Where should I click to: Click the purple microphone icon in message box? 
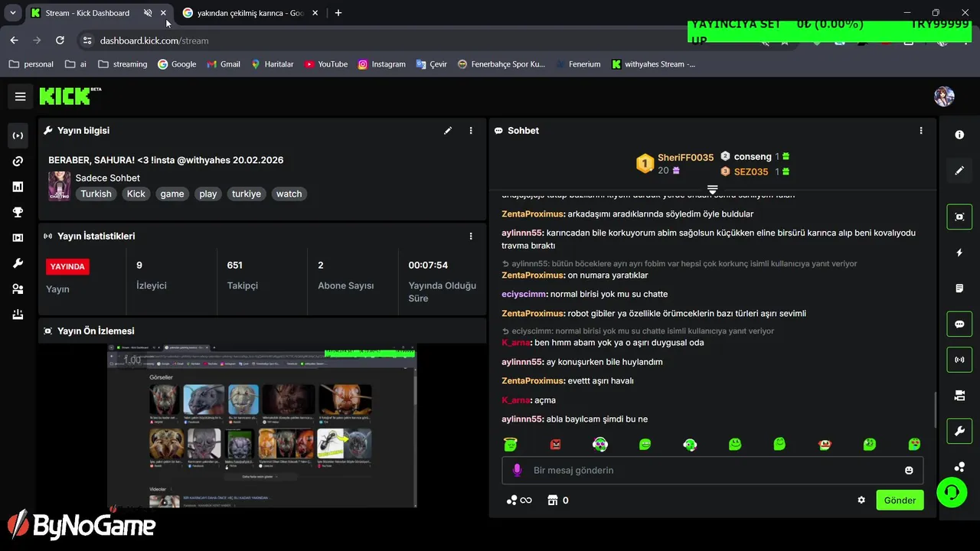517,470
